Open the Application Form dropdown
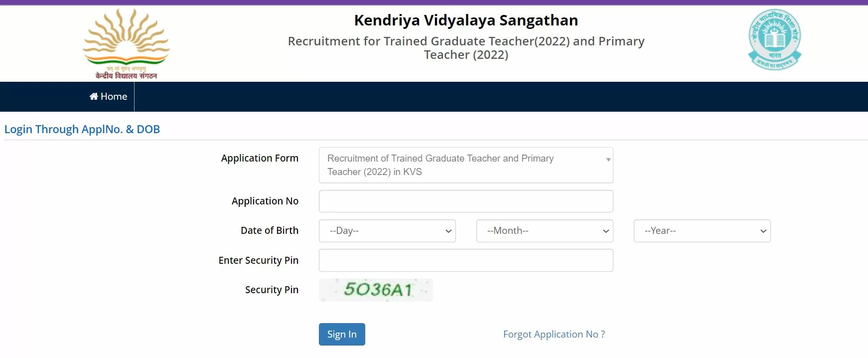The image size is (868, 358). pyautogui.click(x=465, y=165)
